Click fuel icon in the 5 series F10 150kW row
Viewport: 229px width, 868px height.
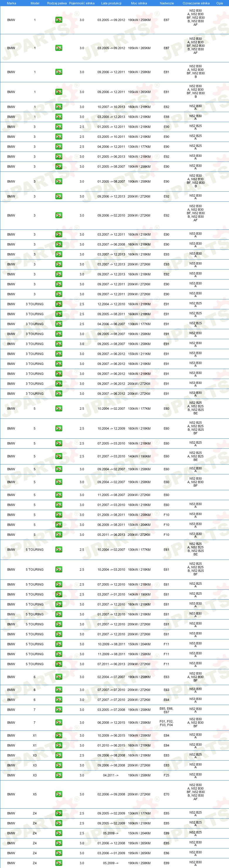coord(59,525)
